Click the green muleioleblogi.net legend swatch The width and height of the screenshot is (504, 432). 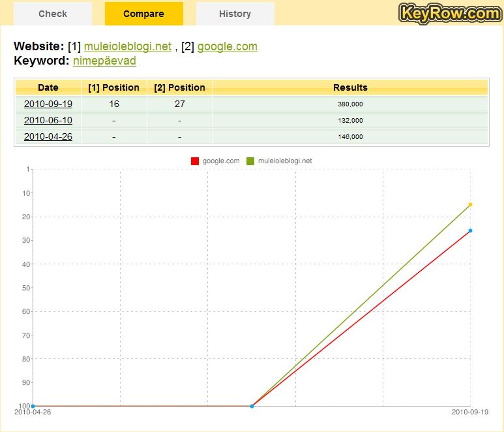[x=250, y=161]
